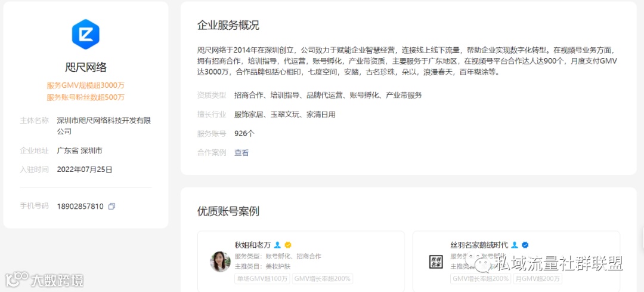Screen dimensions: 644x292
Task: Click the 服务GMV规模超3000万 orange text
Action: click(x=85, y=86)
